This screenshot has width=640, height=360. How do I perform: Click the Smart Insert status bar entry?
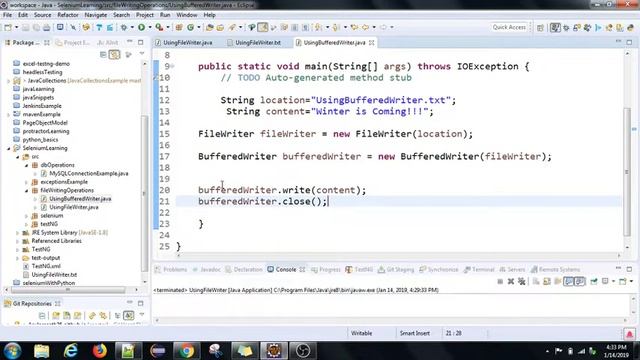coord(414,333)
